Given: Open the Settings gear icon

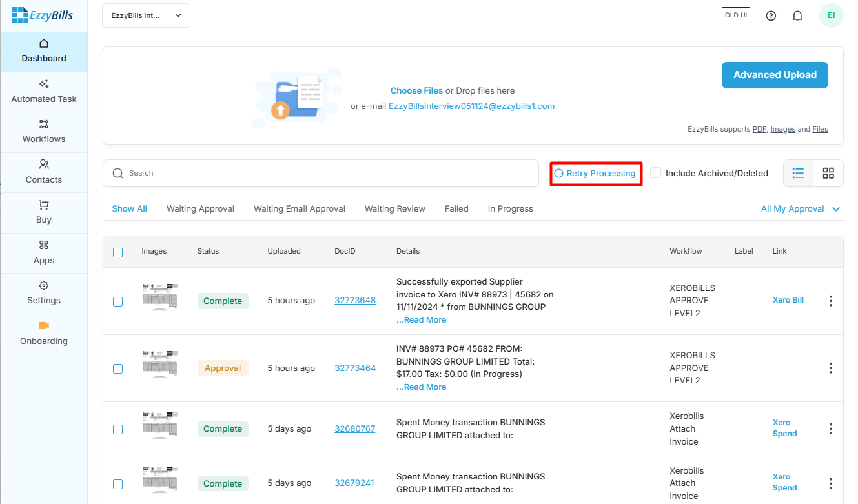Looking at the screenshot, I should coord(44,285).
